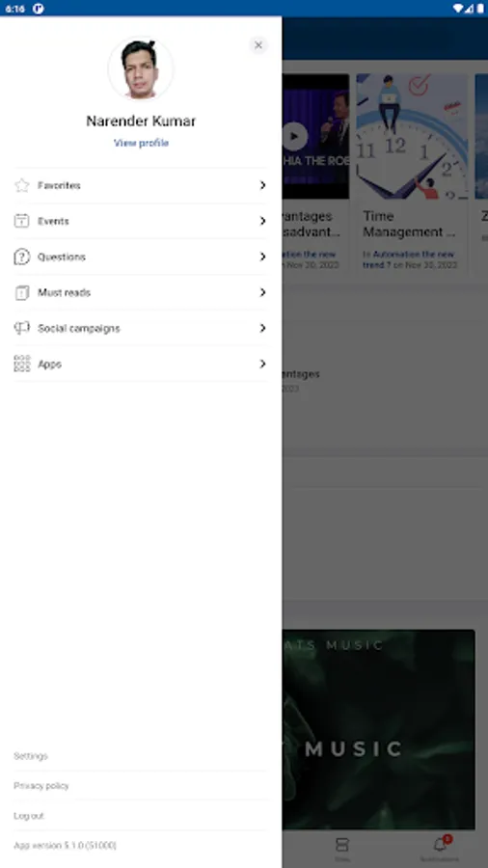Tap the Wi-Fi status bar icon

457,9
